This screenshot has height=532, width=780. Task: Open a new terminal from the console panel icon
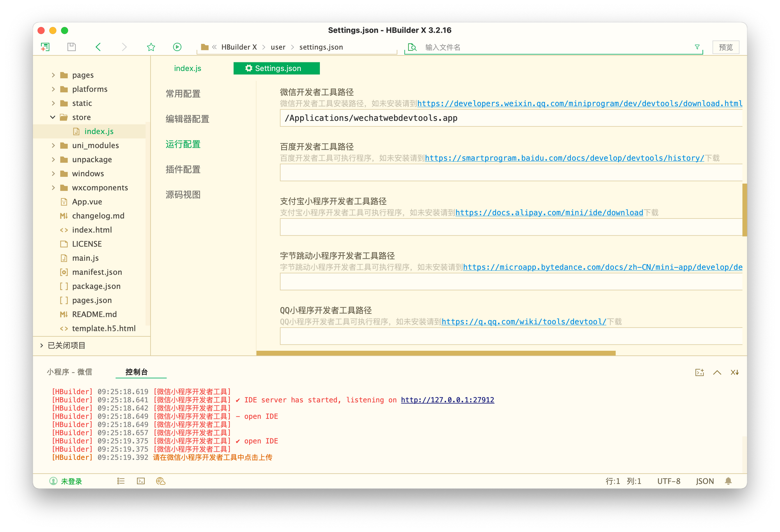click(x=700, y=372)
